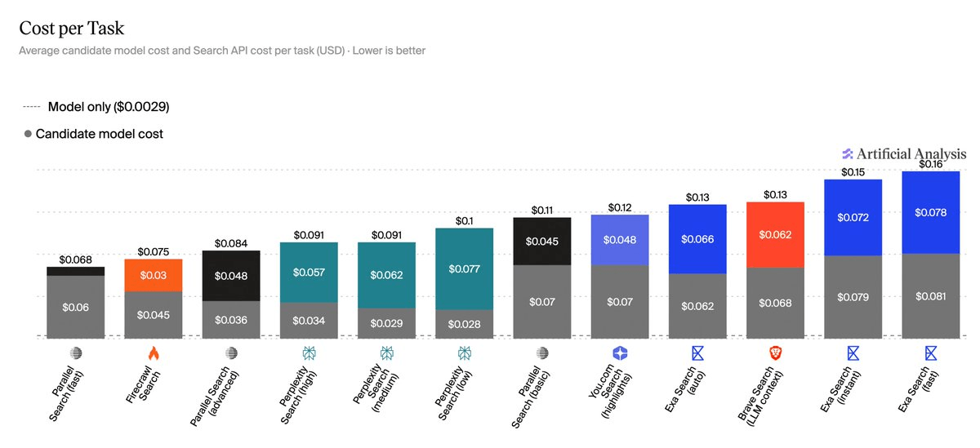This screenshot has height=448, width=980.
Task: Click the Cost per Task title
Action: (72, 29)
